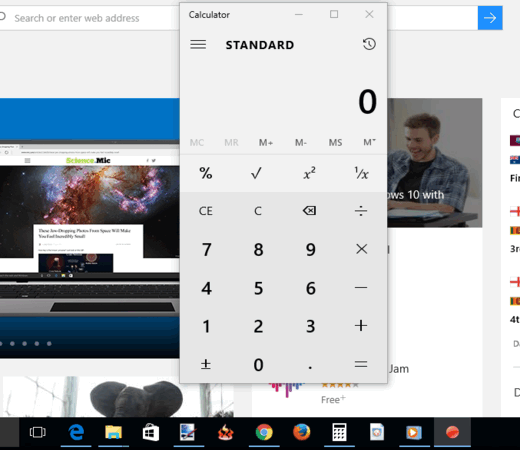520x450 pixels.
Task: Choose the division operator
Action: pos(361,211)
